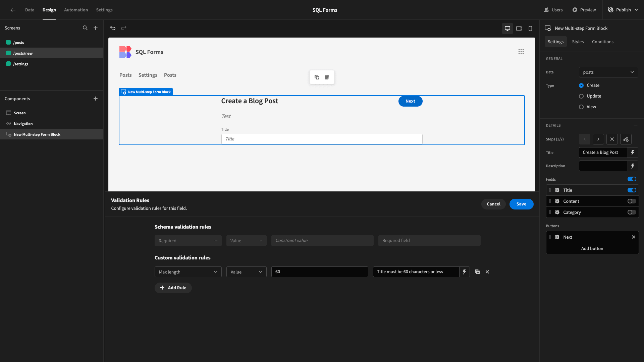
Task: Open settings gear for Category field
Action: click(557, 212)
